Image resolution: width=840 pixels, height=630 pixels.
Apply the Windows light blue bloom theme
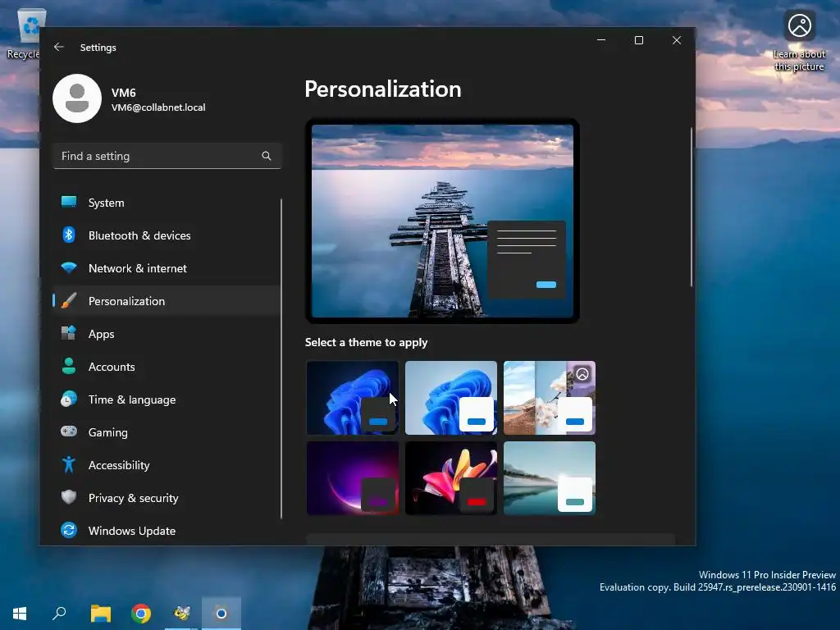[x=451, y=398]
